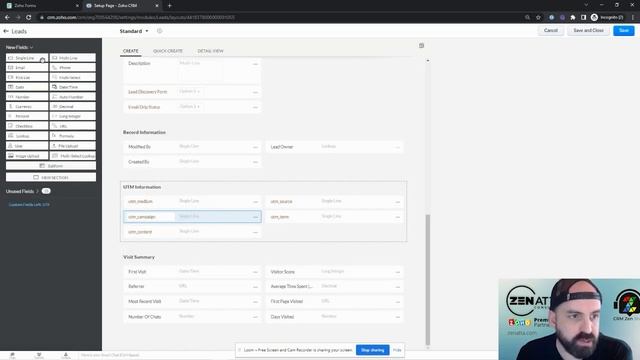Select the Date field type
640x360 pixels.
point(27,87)
